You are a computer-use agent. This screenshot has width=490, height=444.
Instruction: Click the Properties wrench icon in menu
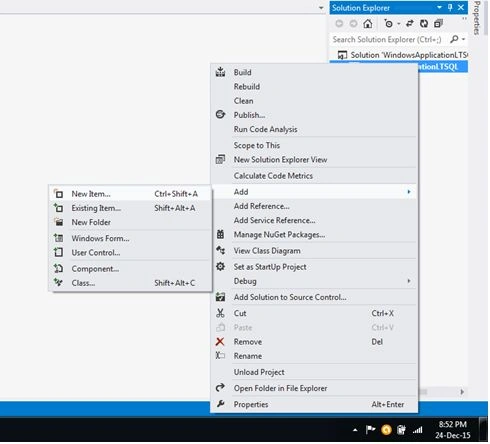220,404
